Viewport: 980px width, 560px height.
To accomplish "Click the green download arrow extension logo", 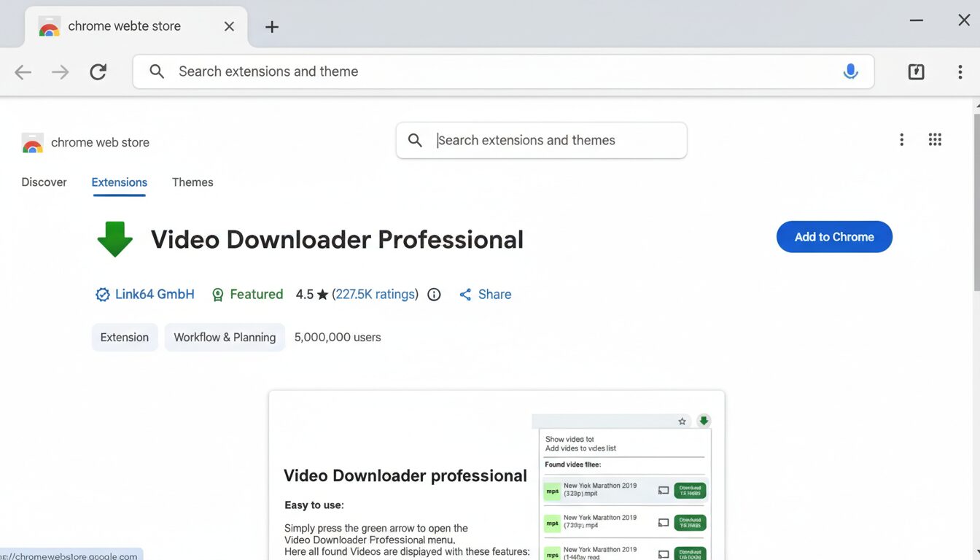I will tap(114, 239).
